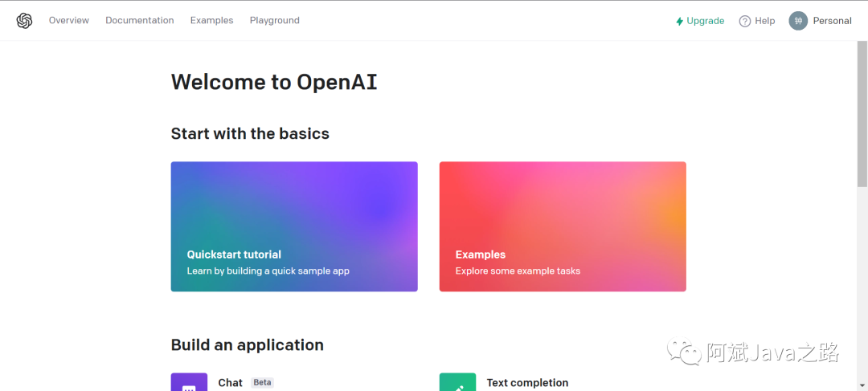Click the Upgrade lightning bolt icon
Viewport: 868px width, 391px height.
tap(680, 21)
